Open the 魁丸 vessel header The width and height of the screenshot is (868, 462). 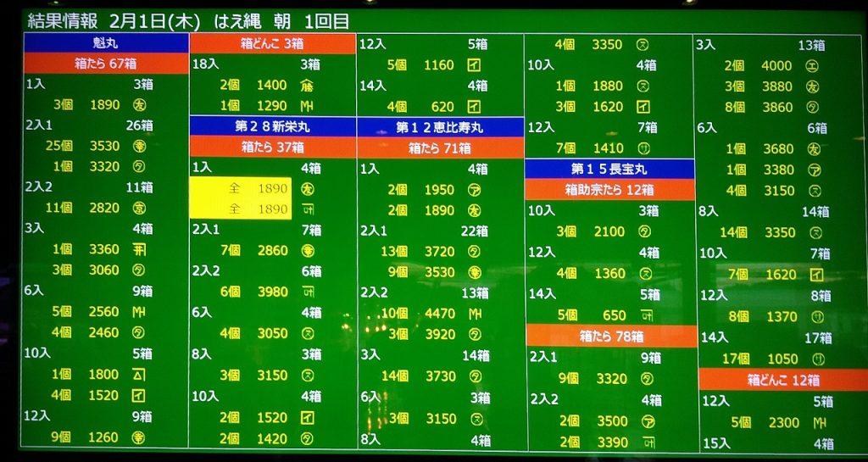point(105,42)
